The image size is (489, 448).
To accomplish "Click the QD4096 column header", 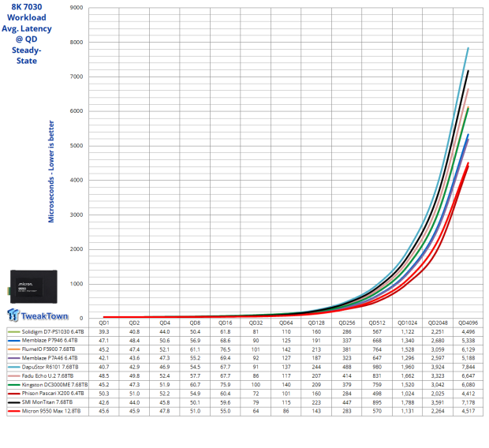I will coord(468,323).
